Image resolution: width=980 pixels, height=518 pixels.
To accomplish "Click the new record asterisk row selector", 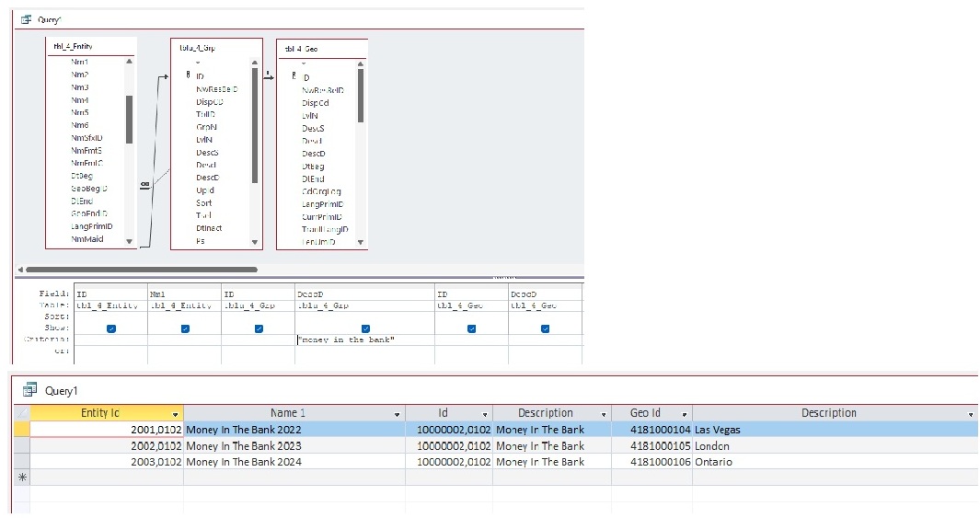I will [23, 478].
